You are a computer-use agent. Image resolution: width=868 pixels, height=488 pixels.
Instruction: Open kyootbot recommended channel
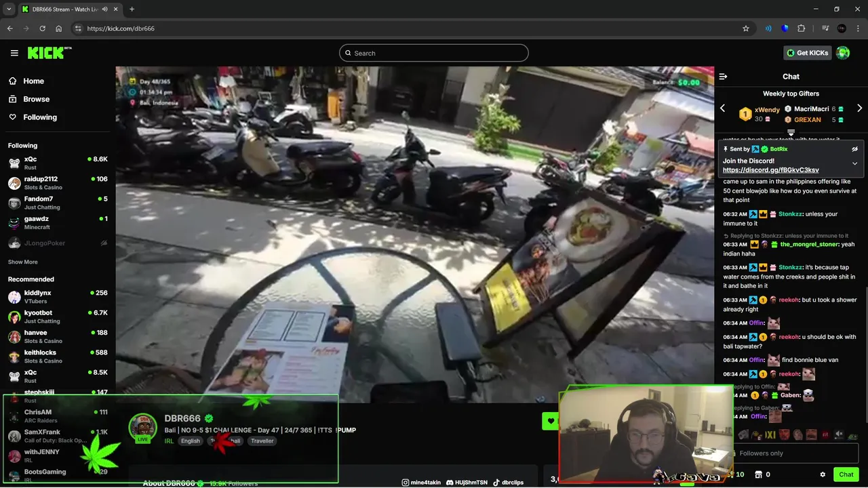(x=58, y=317)
